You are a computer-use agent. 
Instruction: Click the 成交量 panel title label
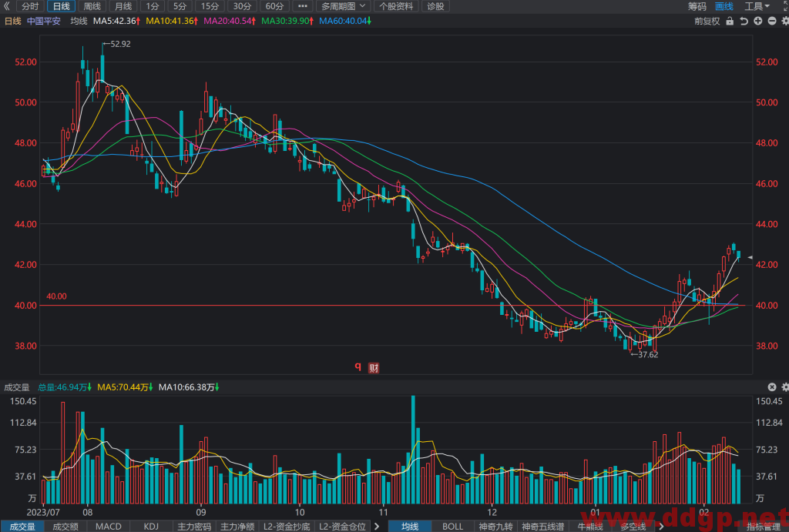pos(17,386)
